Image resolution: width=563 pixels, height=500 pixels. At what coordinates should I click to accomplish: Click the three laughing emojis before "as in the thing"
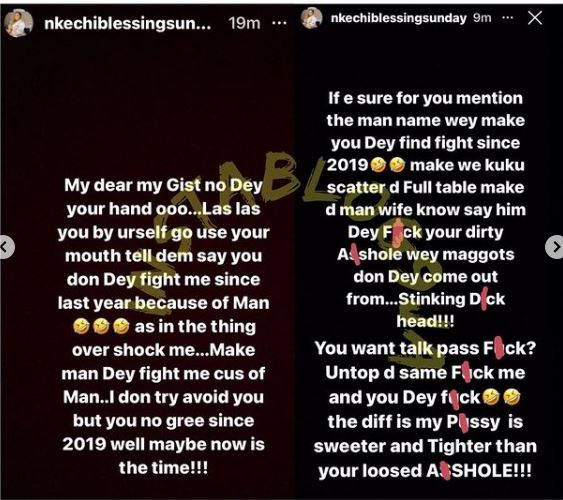tap(101, 327)
